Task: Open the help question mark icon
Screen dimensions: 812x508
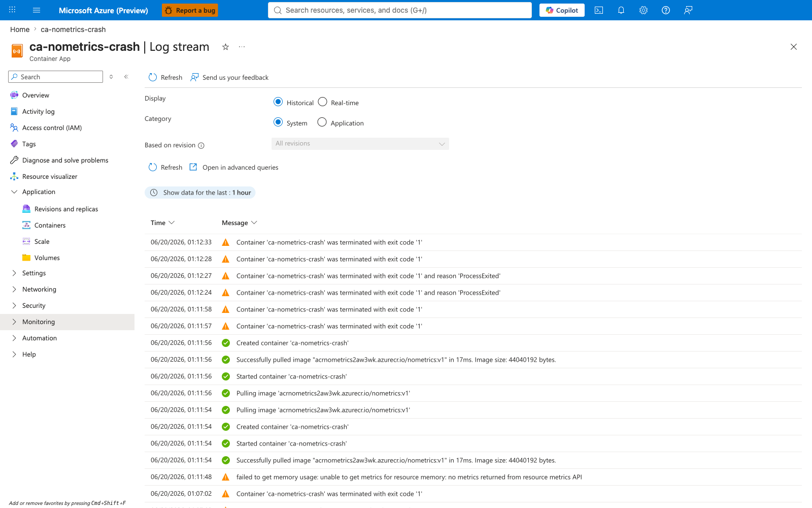Action: point(666,10)
